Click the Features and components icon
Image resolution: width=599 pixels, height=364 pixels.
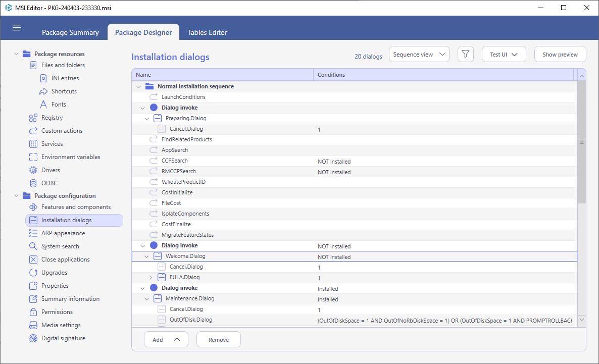tap(33, 207)
